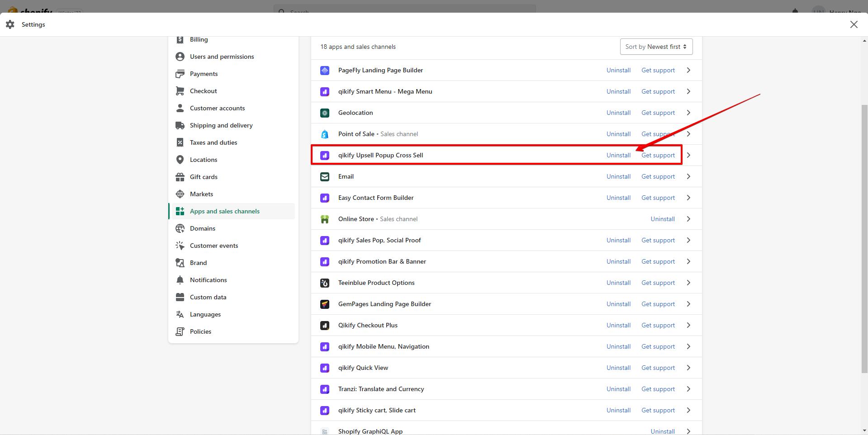Expand the Point of Sale row chevron

coord(688,134)
